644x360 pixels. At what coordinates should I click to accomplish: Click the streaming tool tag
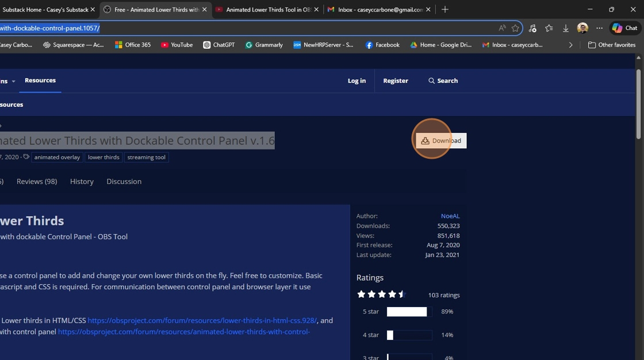click(x=146, y=158)
